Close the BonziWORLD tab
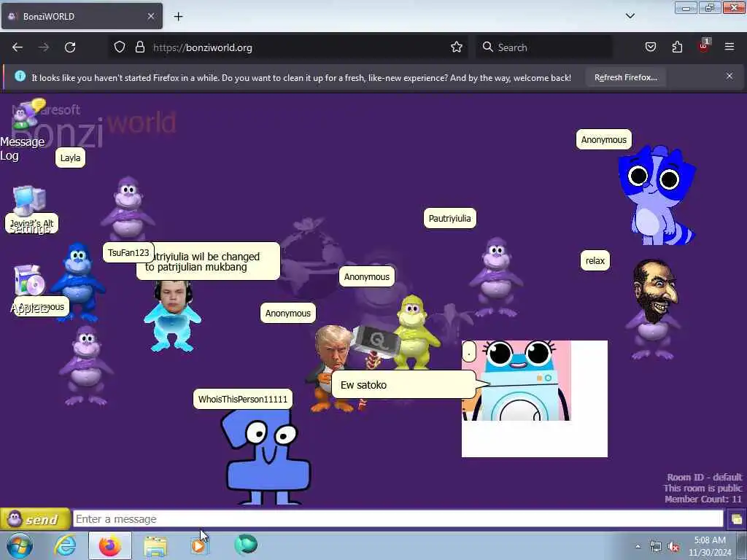Viewport: 747px width, 560px height. [x=151, y=16]
